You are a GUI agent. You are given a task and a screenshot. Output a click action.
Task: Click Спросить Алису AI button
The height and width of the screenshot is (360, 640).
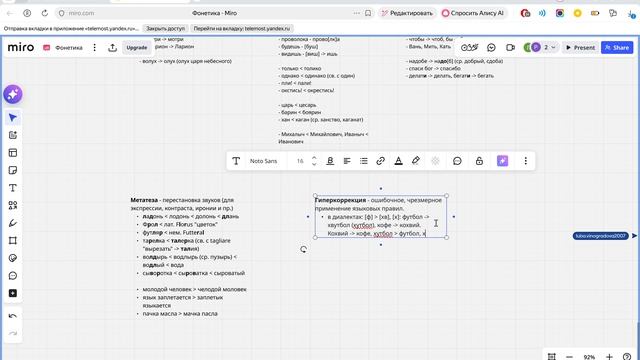tap(473, 13)
